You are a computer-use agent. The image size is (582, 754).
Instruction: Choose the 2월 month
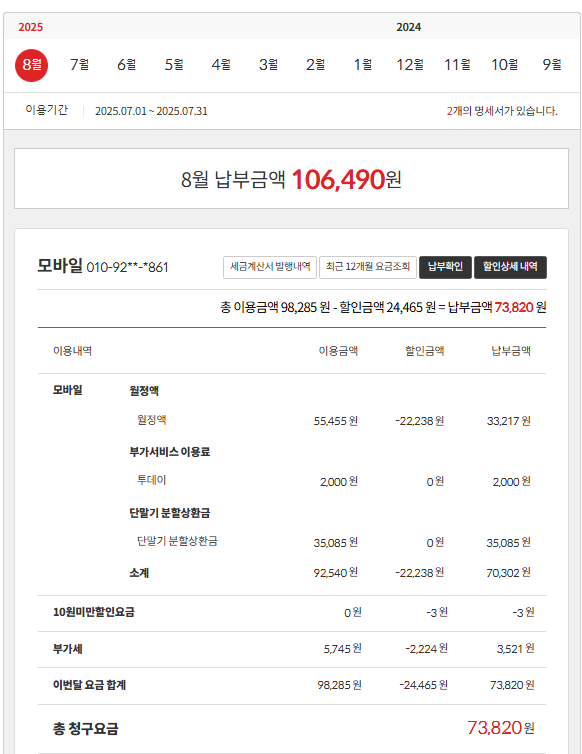[316, 64]
